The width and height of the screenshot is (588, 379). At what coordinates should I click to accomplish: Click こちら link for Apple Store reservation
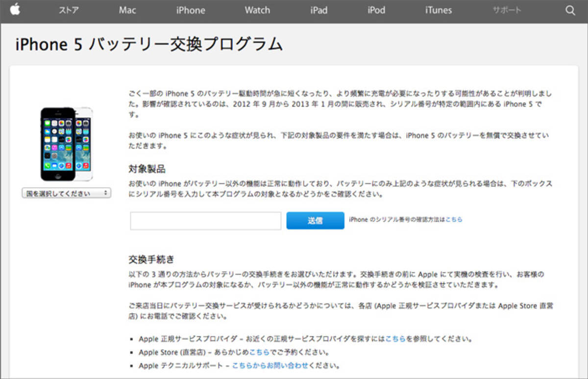(x=259, y=352)
